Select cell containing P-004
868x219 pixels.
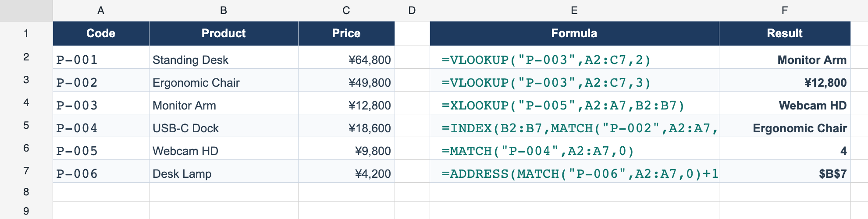pos(101,126)
